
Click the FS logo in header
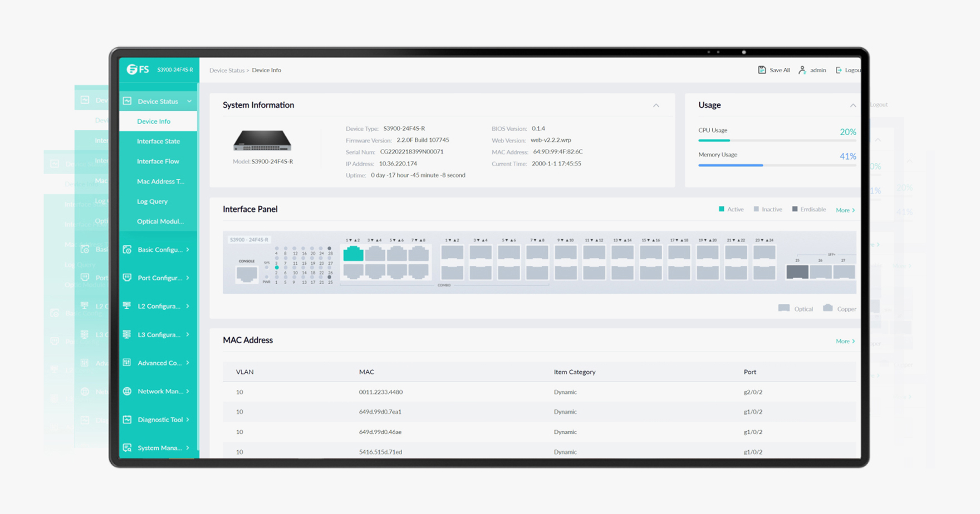point(138,70)
